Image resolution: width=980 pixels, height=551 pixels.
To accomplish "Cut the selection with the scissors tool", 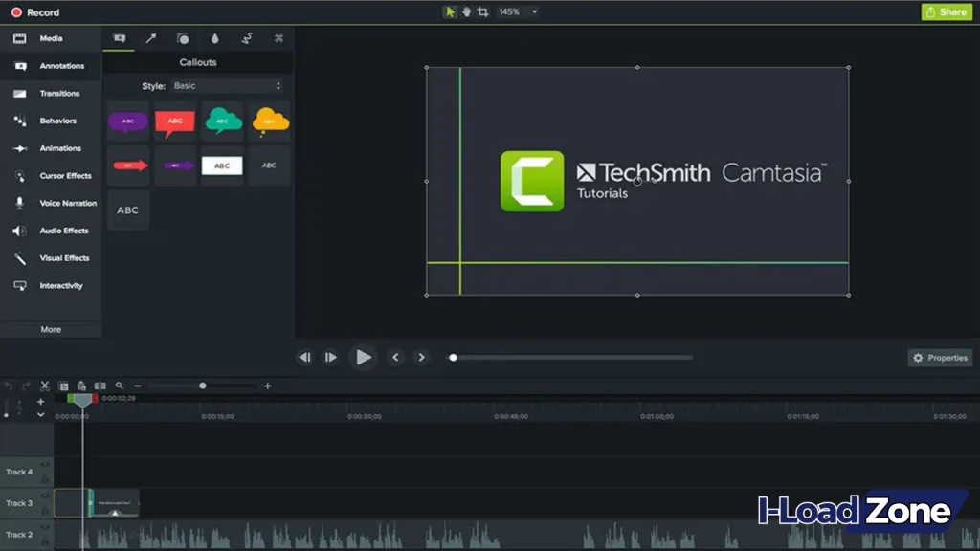I will (x=44, y=386).
